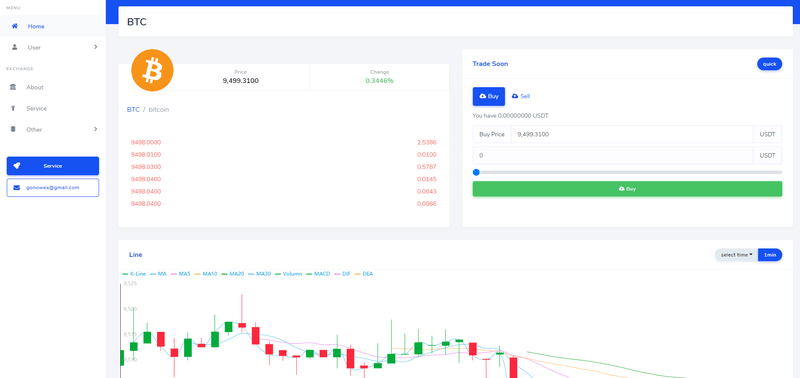This screenshot has height=378, width=800.
Task: Click the rocket icon on Service button
Action: point(17,166)
